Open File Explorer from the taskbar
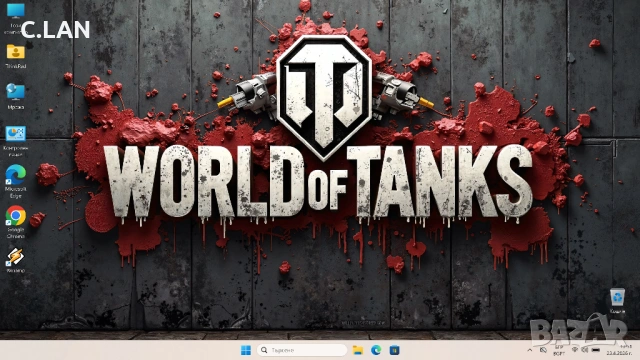Screen dimensions: 640x360 358,350
